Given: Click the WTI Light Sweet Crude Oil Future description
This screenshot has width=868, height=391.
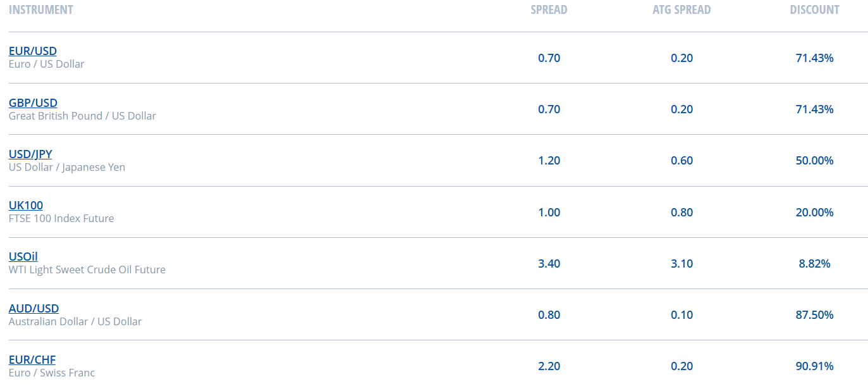Looking at the screenshot, I should pyautogui.click(x=87, y=270).
